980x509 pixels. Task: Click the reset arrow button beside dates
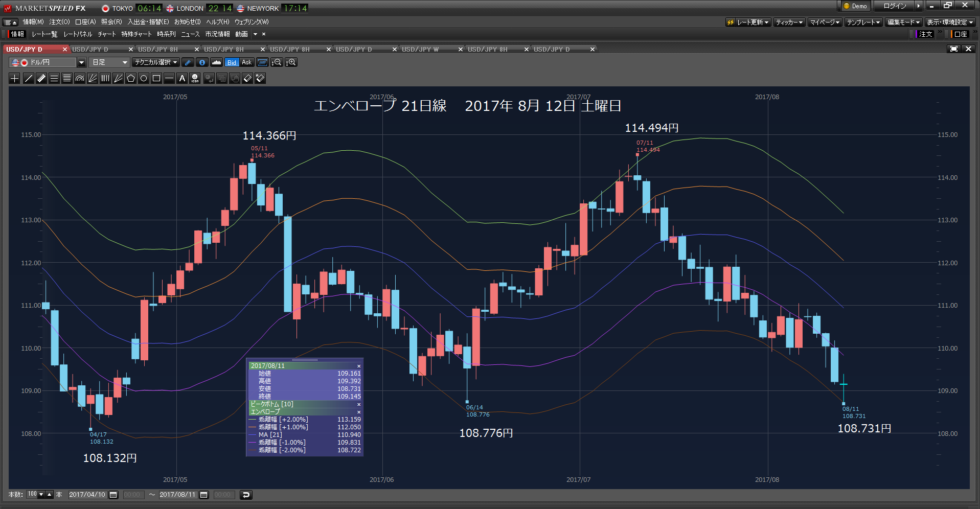click(x=246, y=495)
